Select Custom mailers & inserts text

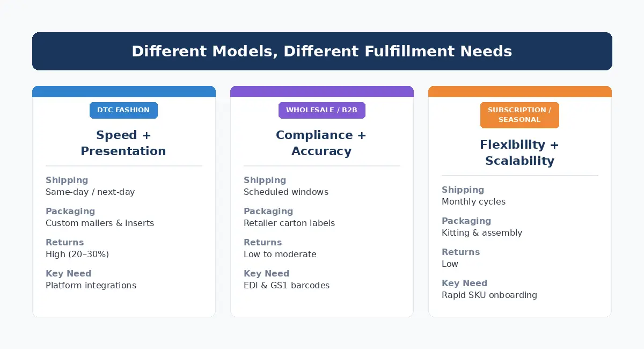click(100, 223)
